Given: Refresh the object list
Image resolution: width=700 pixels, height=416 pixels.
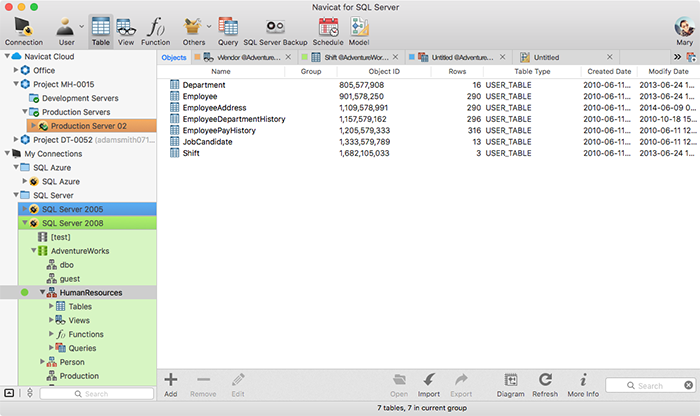Looking at the screenshot, I should [x=545, y=385].
